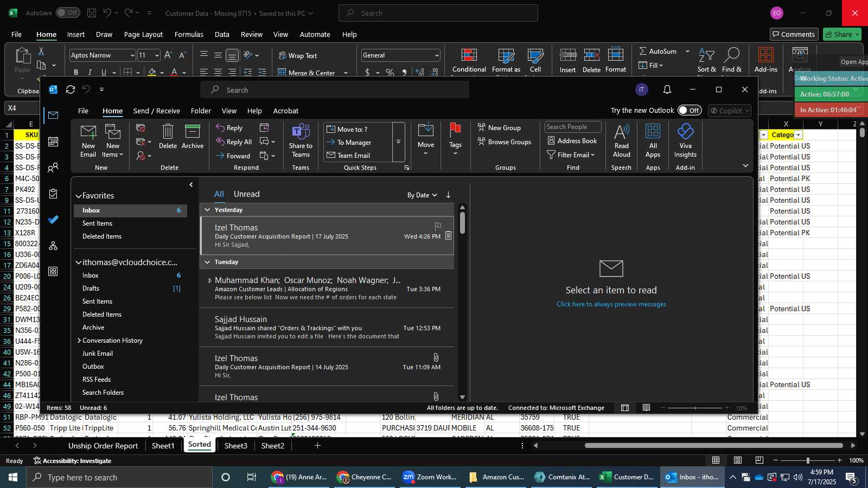Viewport: 868px width, 488px height.
Task: Open Outlook Calendar from left sidebar
Action: [x=53, y=142]
